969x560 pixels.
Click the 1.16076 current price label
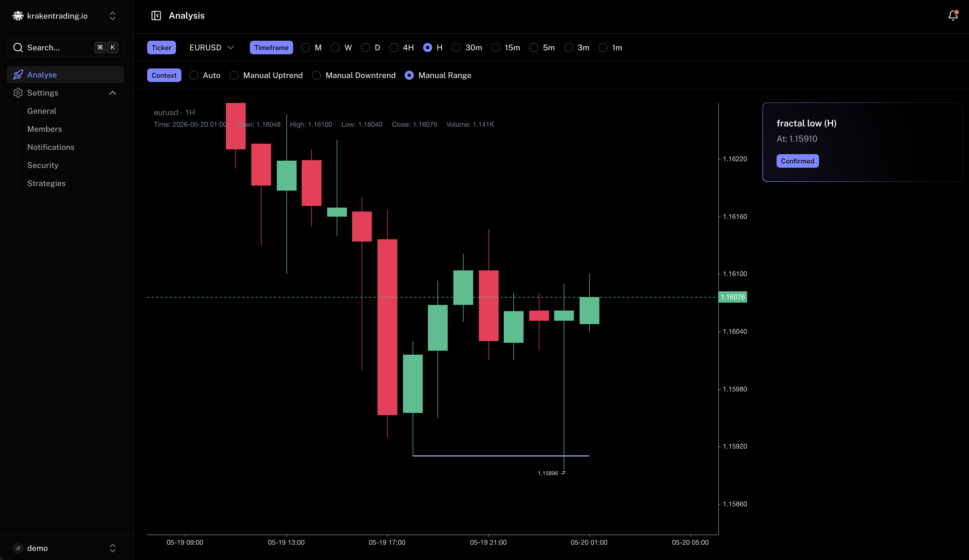coord(732,297)
